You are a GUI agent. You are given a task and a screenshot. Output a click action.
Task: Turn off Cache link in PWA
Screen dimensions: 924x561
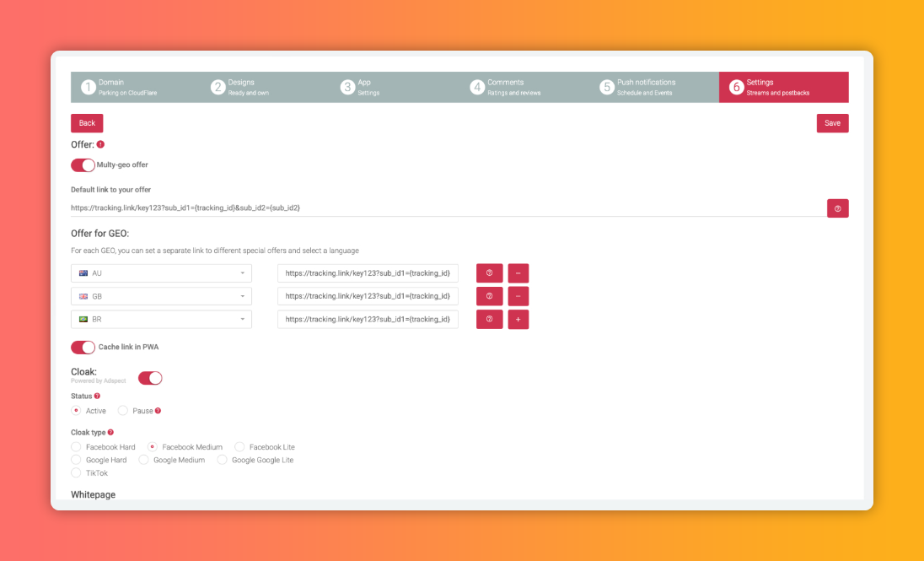83,348
